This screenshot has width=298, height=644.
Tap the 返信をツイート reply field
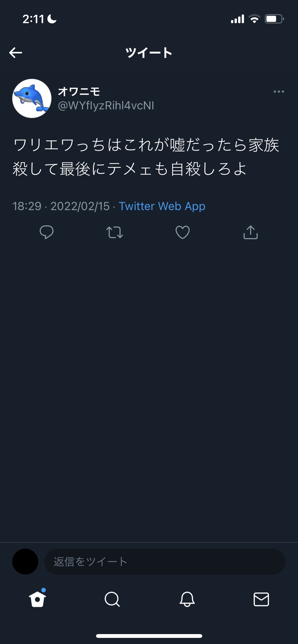tap(165, 562)
